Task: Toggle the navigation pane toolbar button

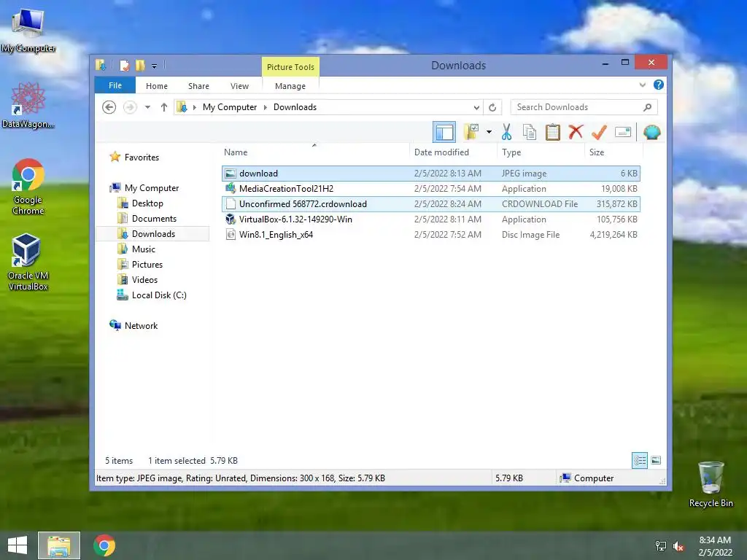Action: click(444, 132)
